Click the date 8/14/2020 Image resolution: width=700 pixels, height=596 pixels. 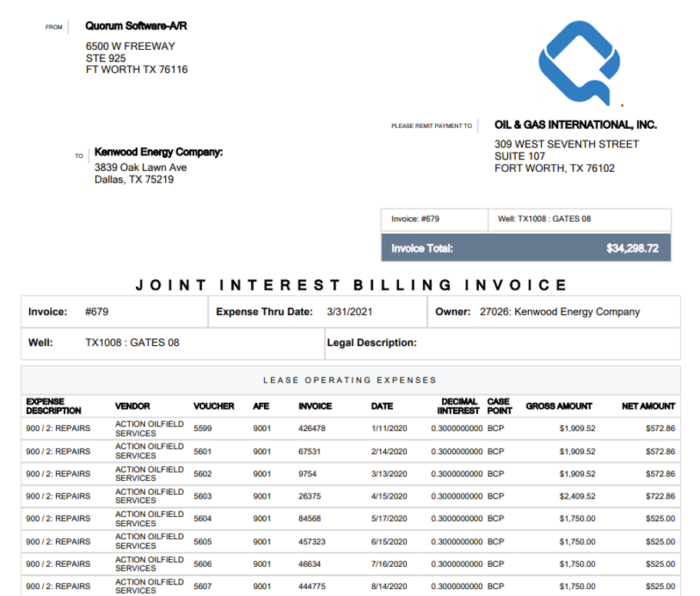click(389, 586)
